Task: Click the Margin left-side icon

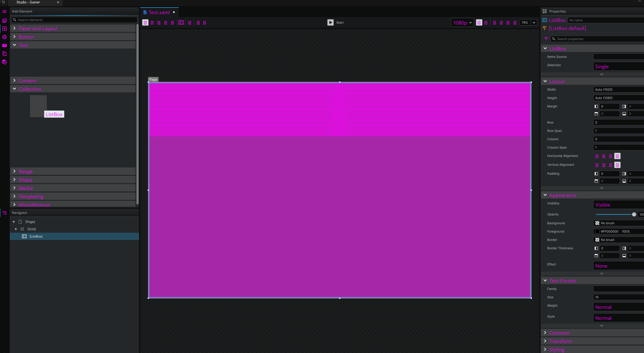Action: coord(596,106)
